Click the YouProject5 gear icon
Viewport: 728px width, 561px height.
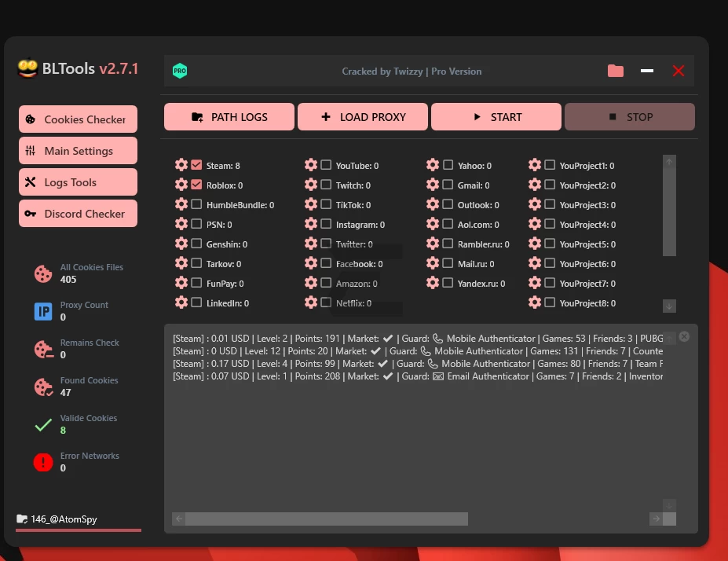coord(534,244)
